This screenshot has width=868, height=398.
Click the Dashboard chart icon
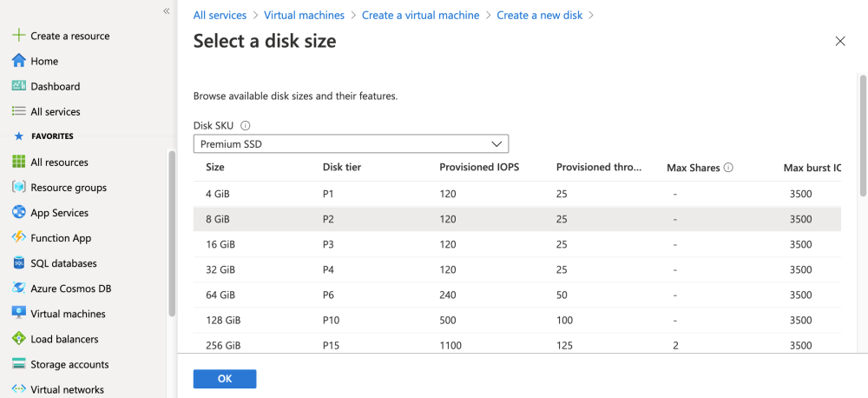[19, 86]
